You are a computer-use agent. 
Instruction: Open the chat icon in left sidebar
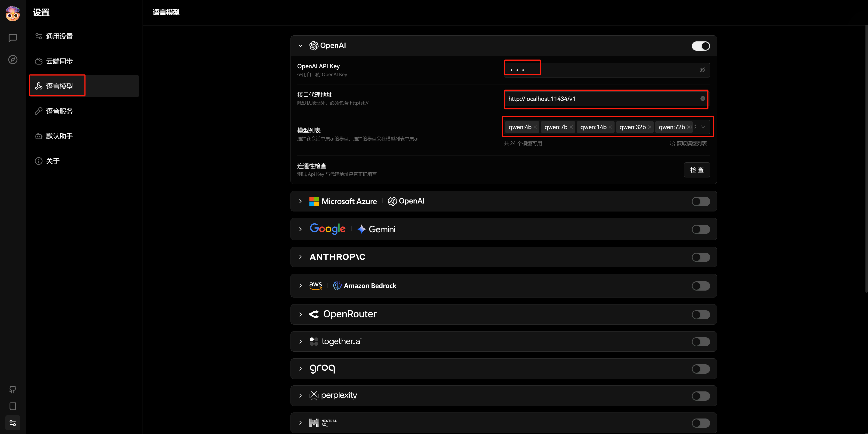tap(13, 38)
